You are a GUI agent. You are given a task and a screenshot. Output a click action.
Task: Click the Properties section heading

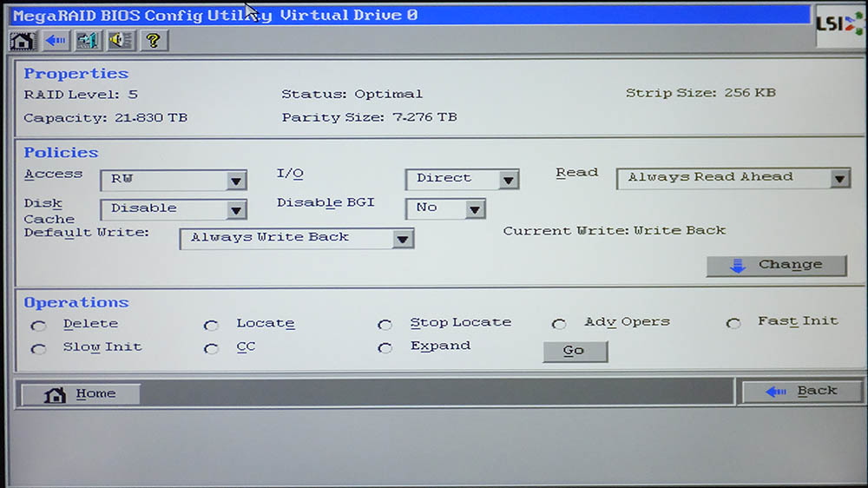click(76, 74)
